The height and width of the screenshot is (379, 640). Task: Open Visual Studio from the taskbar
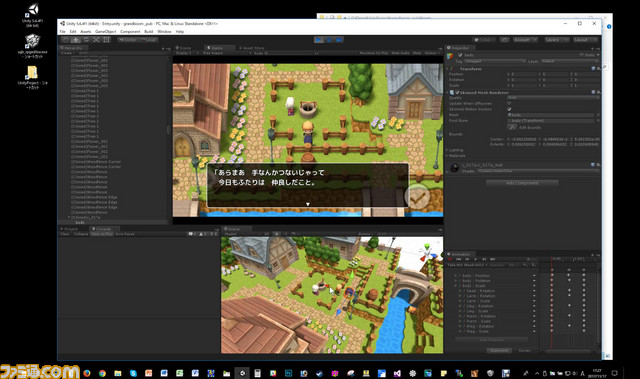pyautogui.click(x=397, y=373)
